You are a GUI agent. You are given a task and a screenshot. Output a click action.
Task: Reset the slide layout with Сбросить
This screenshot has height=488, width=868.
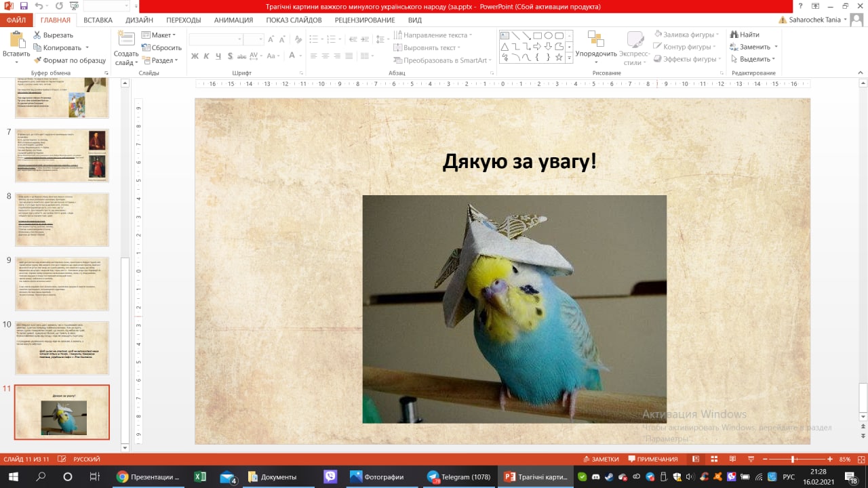click(161, 47)
